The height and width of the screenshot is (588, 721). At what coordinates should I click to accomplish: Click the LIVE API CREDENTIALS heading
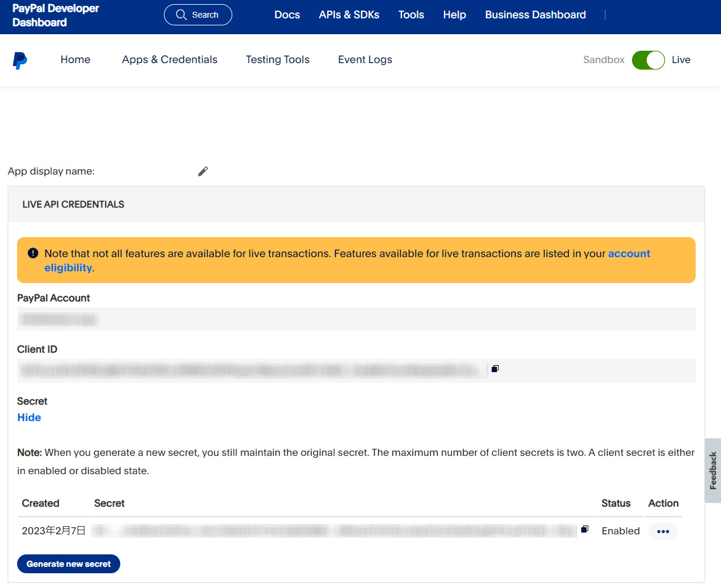[73, 204]
